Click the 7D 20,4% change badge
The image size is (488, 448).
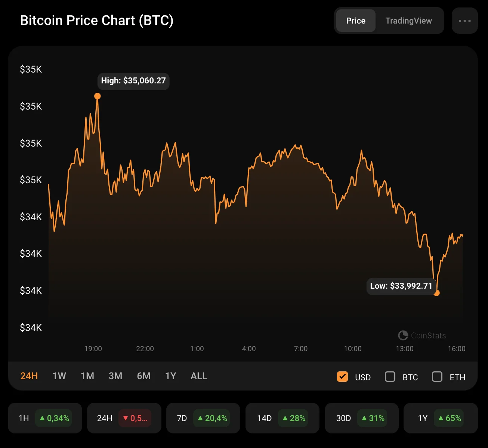click(x=212, y=418)
